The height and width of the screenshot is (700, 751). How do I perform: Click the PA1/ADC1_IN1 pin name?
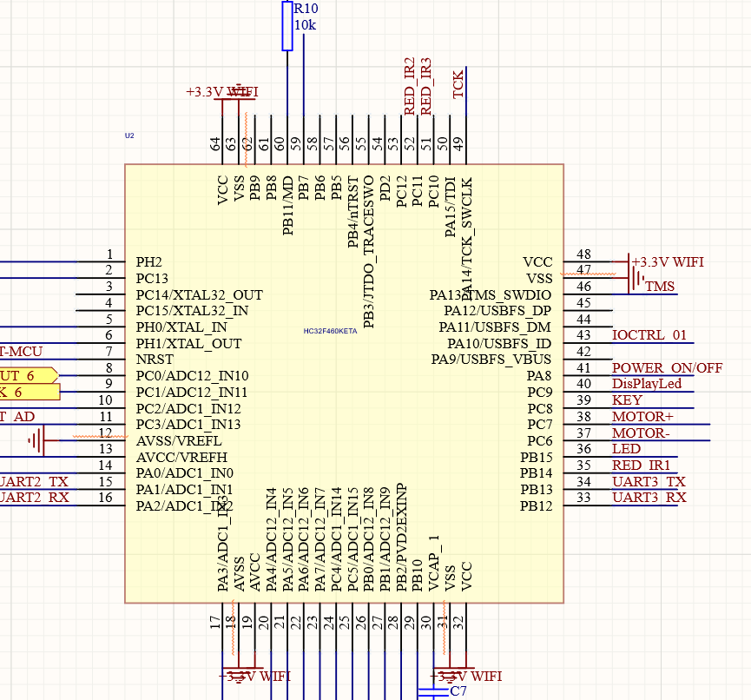click(184, 490)
